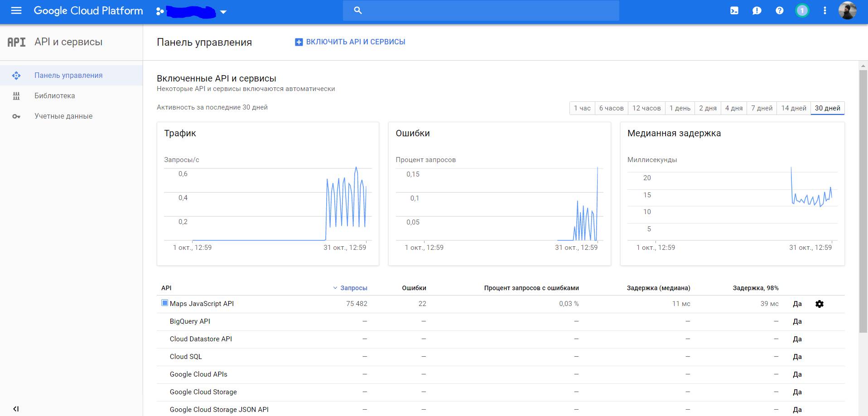Select Панель управления in the sidebar

68,75
